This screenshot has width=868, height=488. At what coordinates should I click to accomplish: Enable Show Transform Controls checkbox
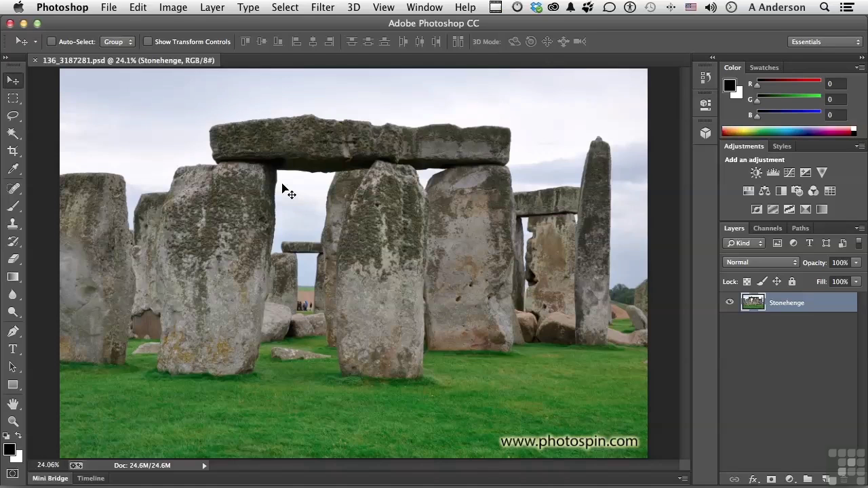click(147, 42)
